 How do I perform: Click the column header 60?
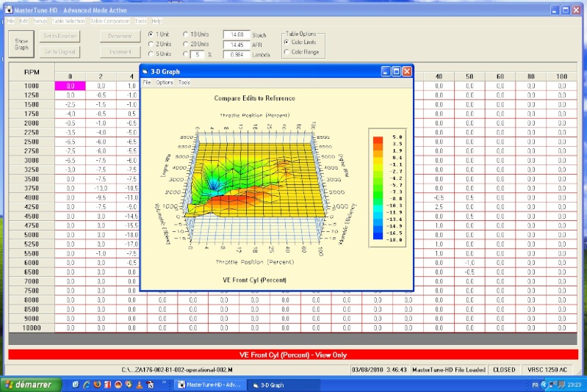click(x=500, y=76)
